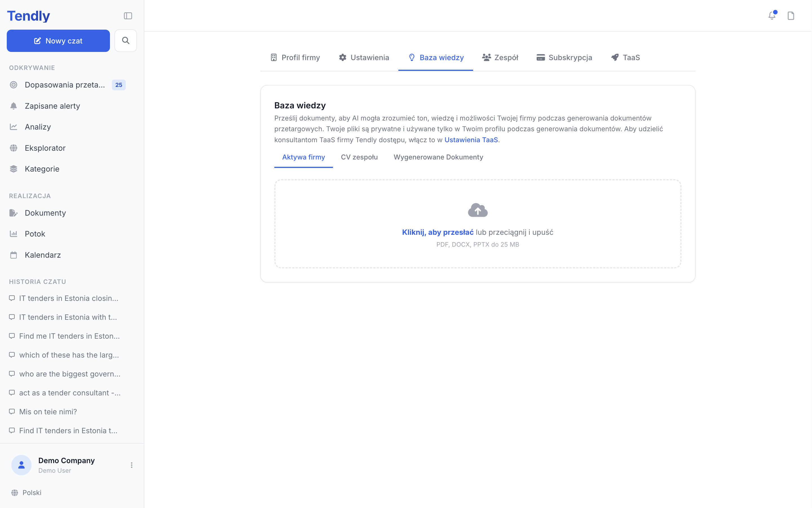Open the document icon in top bar
This screenshot has height=508, width=812.
[791, 16]
